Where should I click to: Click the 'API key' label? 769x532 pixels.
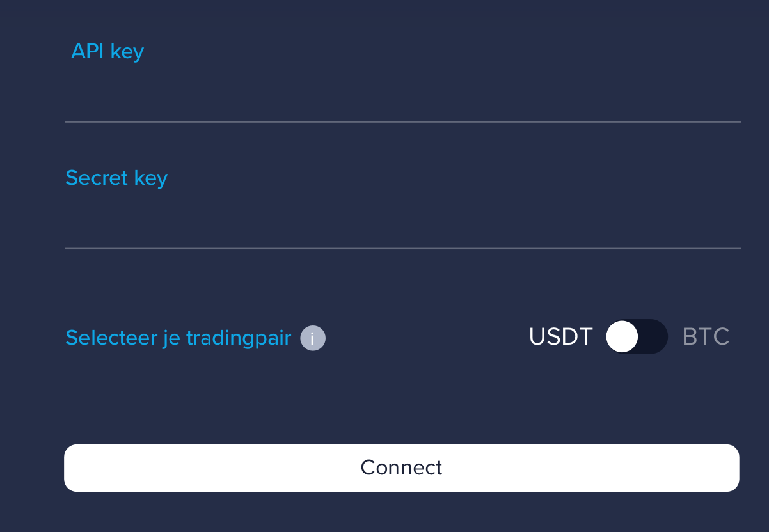tap(107, 51)
